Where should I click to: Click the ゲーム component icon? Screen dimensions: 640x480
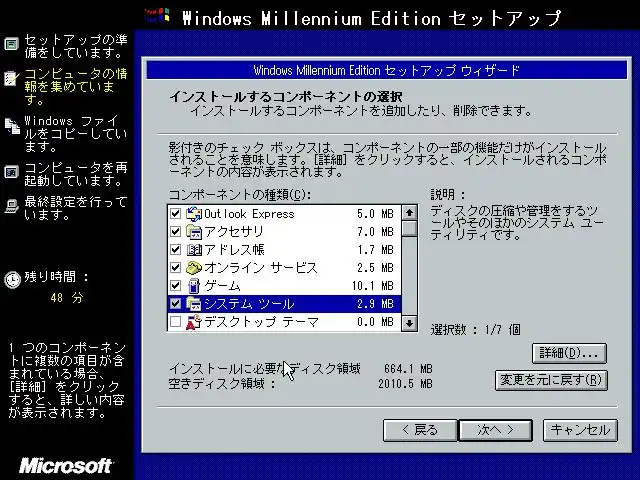(x=194, y=286)
